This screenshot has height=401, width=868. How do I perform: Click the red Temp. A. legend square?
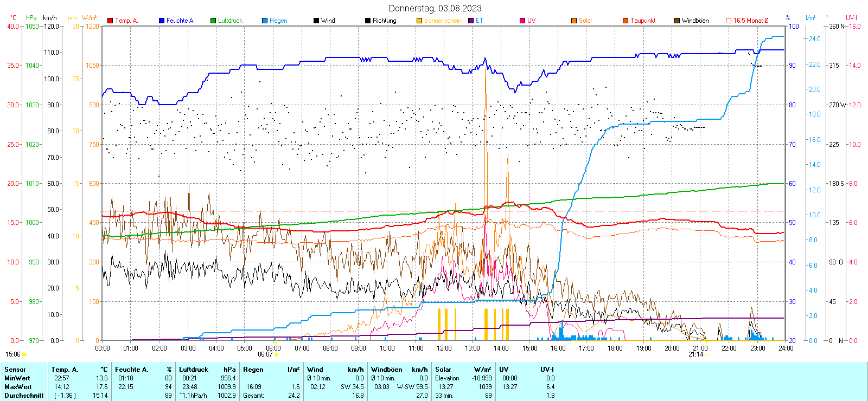[110, 21]
